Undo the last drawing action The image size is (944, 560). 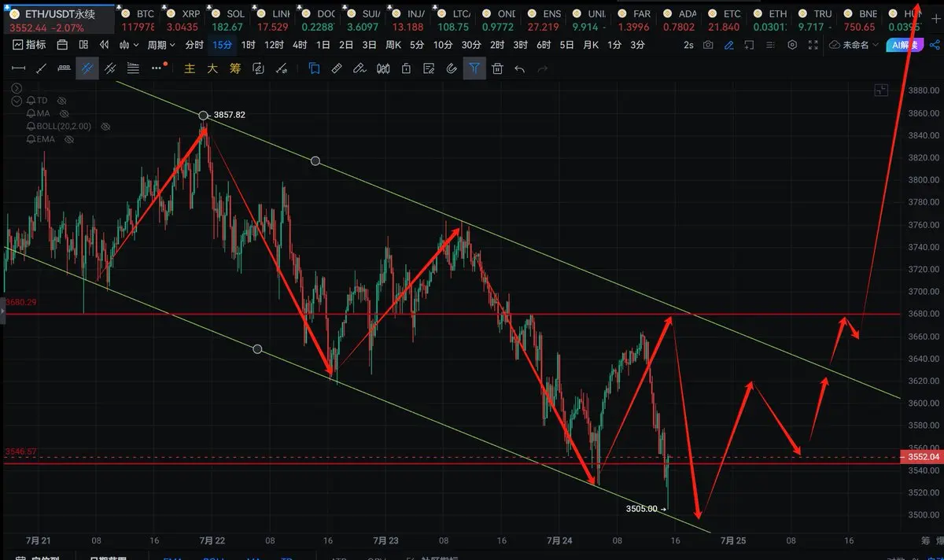coord(520,68)
